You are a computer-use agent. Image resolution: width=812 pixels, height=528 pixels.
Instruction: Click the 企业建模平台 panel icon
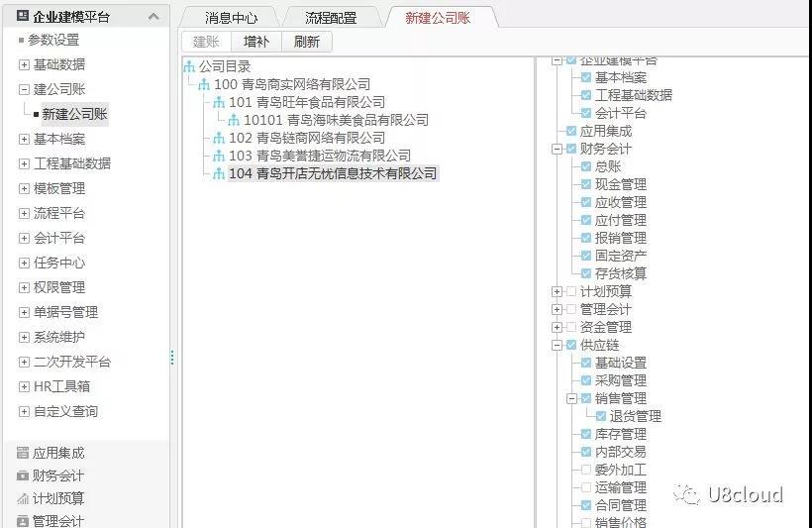click(22, 16)
